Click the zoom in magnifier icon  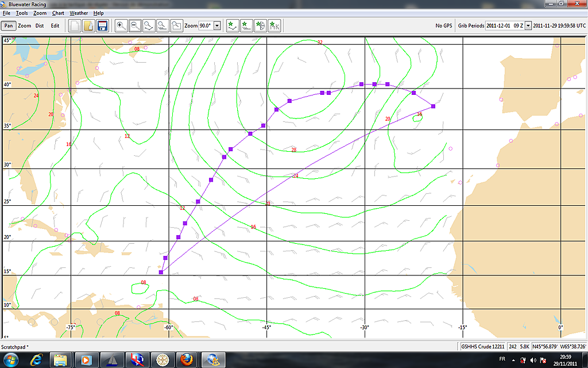[121, 26]
